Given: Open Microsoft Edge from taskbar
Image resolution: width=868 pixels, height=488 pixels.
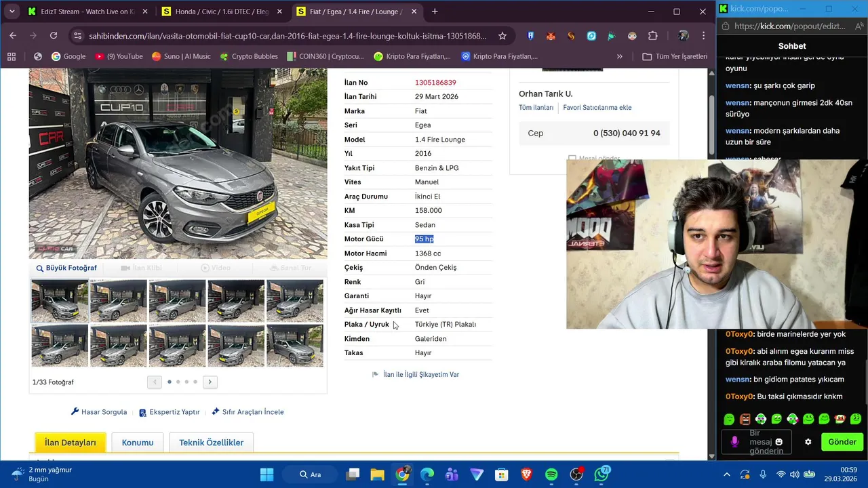Looking at the screenshot, I should coord(427,474).
